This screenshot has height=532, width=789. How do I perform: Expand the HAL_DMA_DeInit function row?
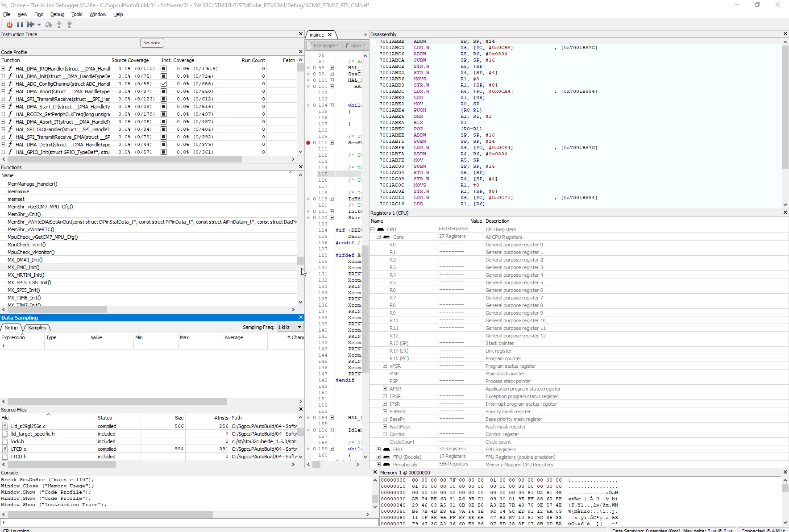click(3, 145)
